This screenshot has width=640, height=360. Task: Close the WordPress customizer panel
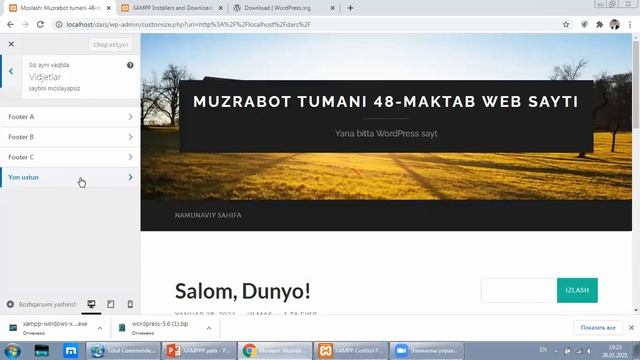11,44
